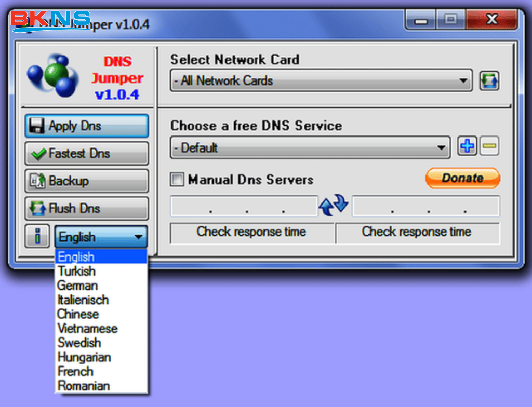Open the info panel via the i icon
The width and height of the screenshot is (532, 407).
(37, 236)
